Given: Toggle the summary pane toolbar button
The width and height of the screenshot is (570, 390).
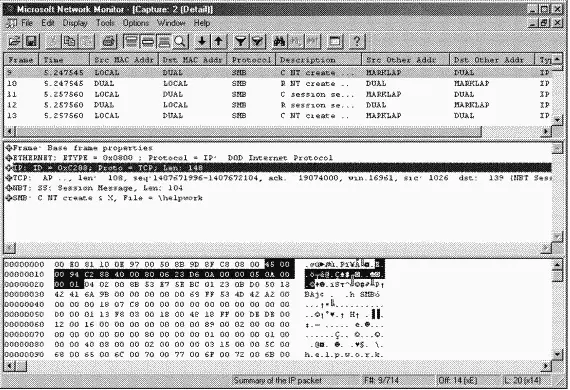Looking at the screenshot, I should pyautogui.click(x=131, y=42).
